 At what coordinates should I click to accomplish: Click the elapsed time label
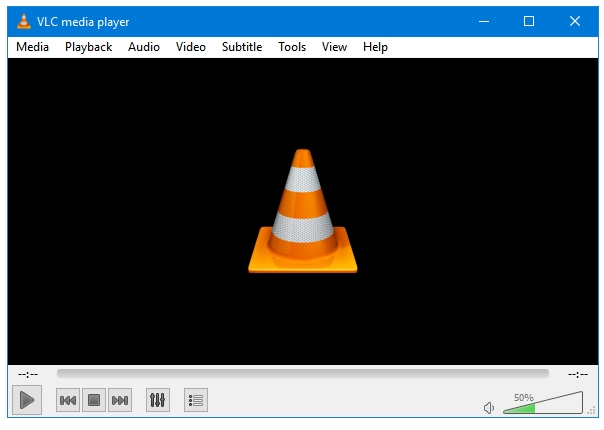(28, 374)
